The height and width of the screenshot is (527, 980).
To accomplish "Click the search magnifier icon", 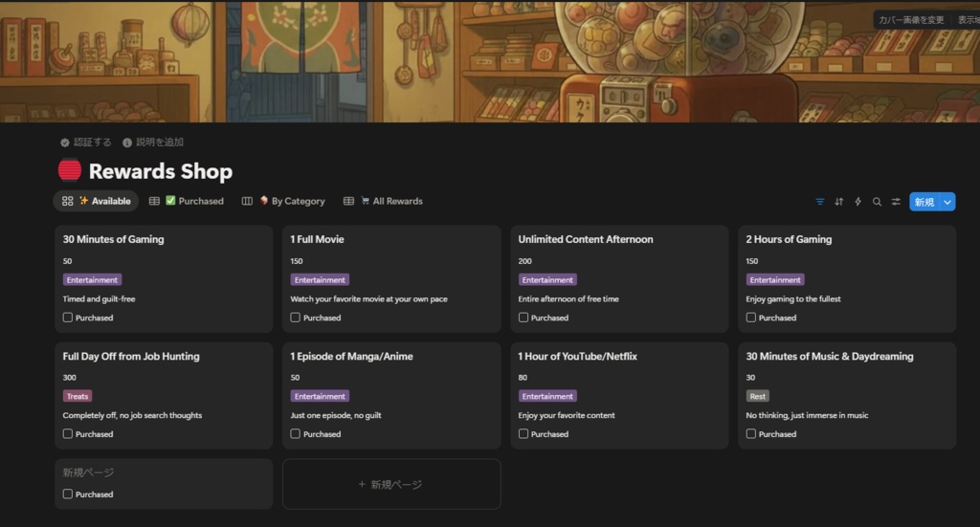I will (x=877, y=202).
